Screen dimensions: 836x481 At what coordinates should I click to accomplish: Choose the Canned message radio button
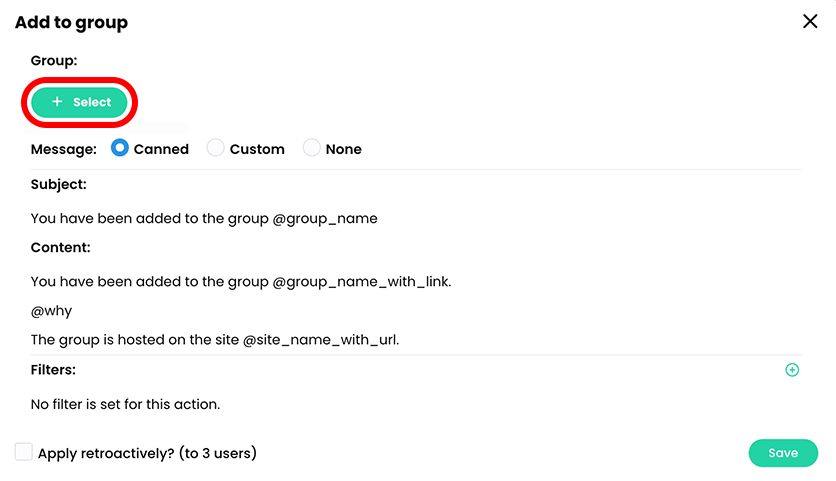point(120,148)
